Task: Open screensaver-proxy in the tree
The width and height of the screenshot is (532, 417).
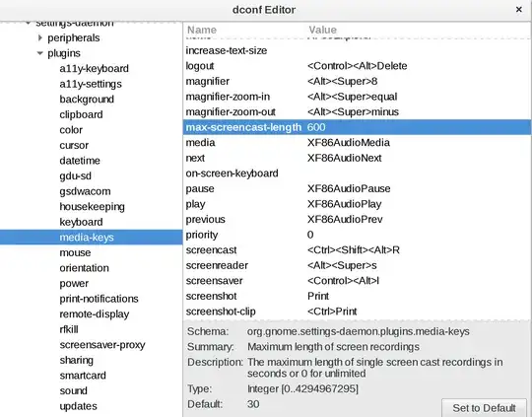Action: click(x=102, y=345)
